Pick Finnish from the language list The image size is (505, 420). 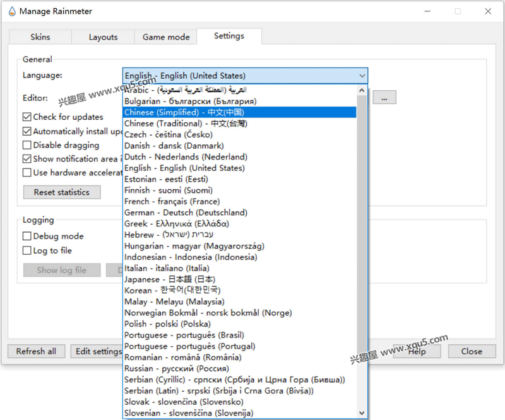(x=240, y=190)
